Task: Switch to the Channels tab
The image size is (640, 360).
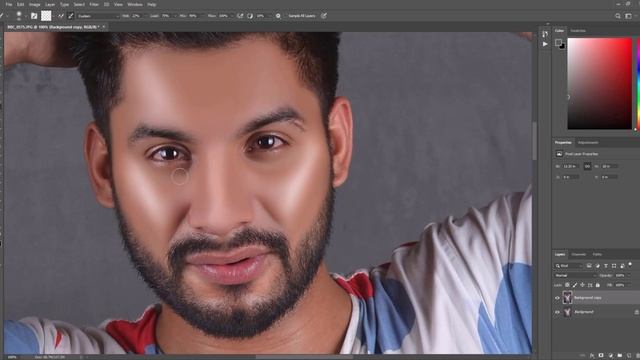Action: pyautogui.click(x=578, y=254)
